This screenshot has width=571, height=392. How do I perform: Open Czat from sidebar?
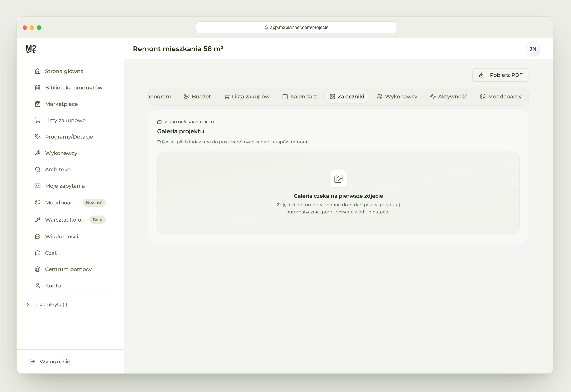70,253
